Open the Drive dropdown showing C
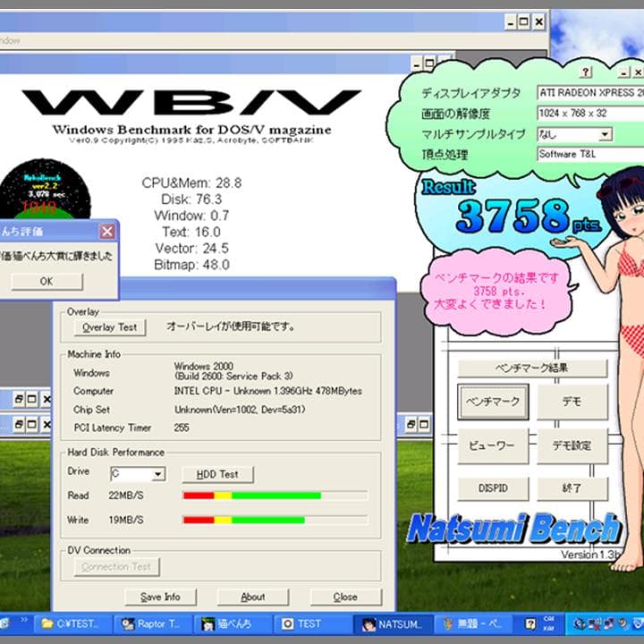The height and width of the screenshot is (644, 644). coord(138,474)
